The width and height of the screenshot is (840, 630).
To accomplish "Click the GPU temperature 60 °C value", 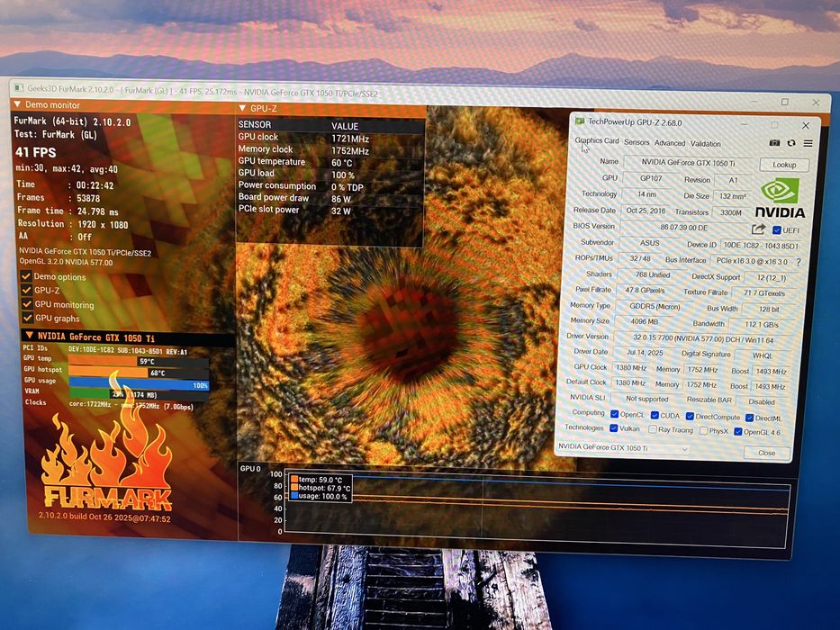I will click(x=342, y=163).
